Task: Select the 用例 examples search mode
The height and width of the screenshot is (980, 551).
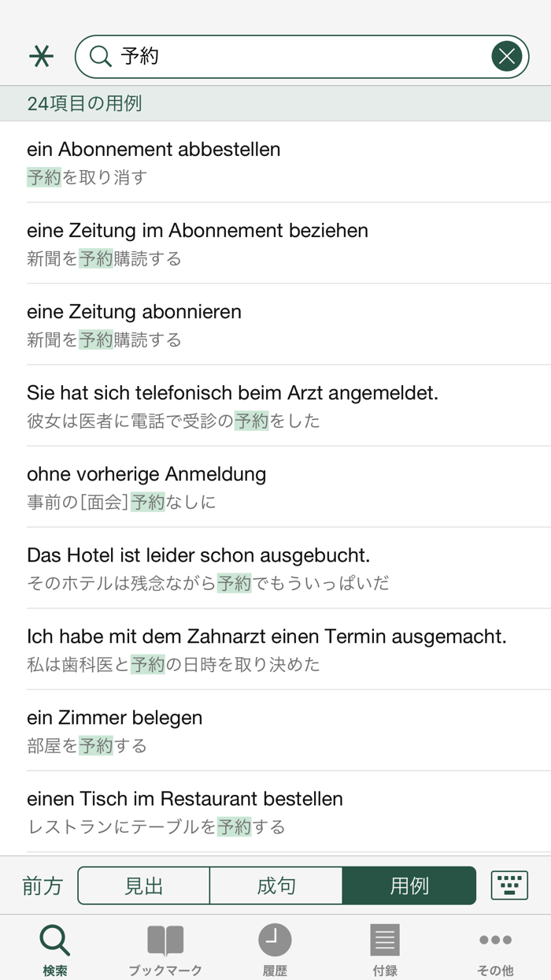Action: tap(409, 885)
